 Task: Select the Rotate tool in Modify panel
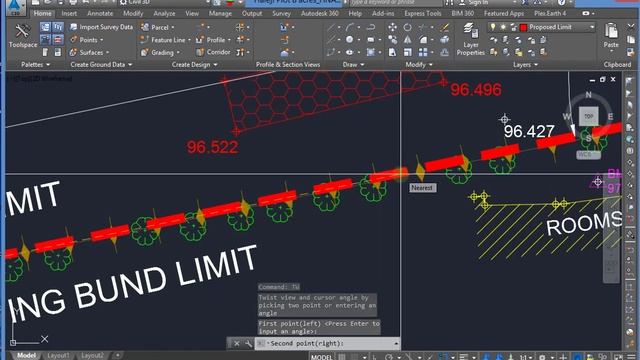(407, 27)
